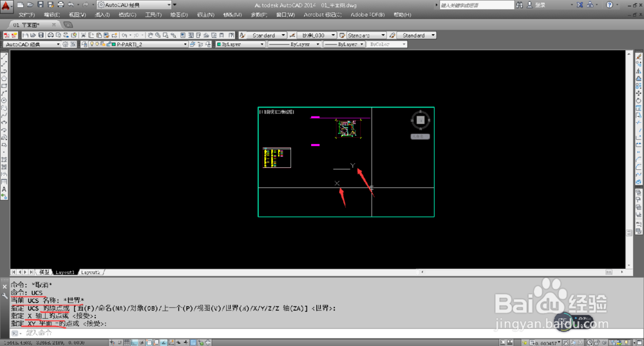The height and width of the screenshot is (346, 644).
Task: Click the Cut scissors icon in standard toolbar
Action: pos(83,35)
